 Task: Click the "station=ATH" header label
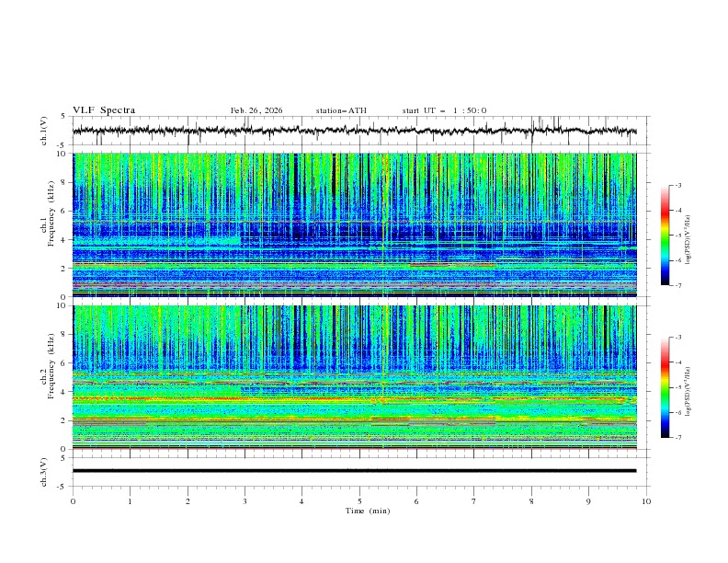point(341,110)
